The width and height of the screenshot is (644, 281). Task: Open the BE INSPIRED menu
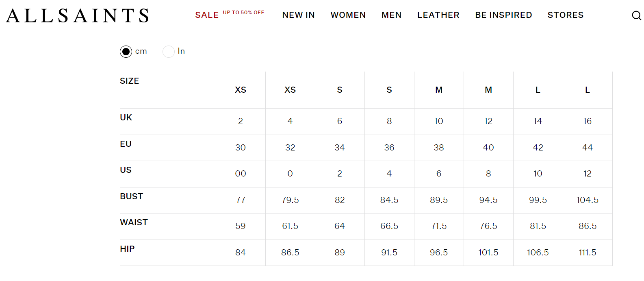(503, 15)
